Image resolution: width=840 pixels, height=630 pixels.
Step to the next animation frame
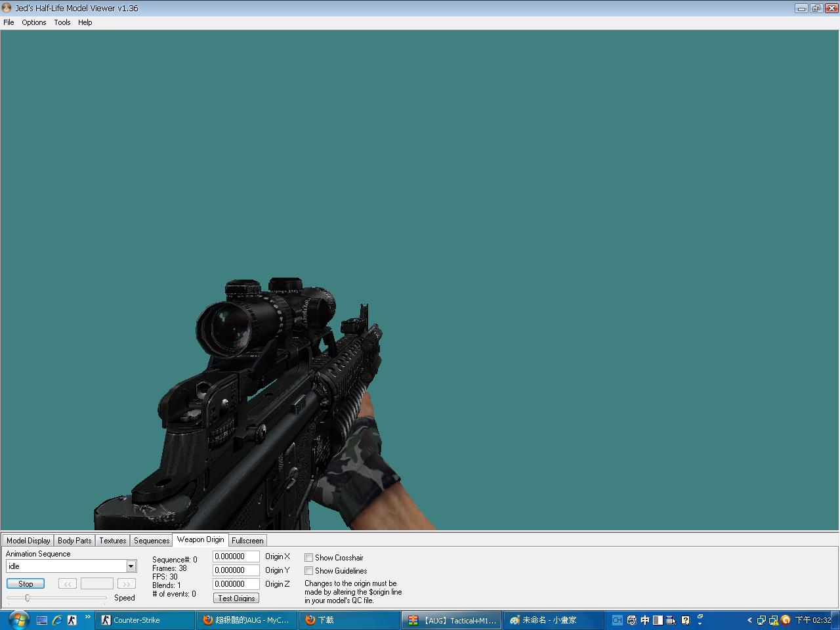pyautogui.click(x=127, y=583)
